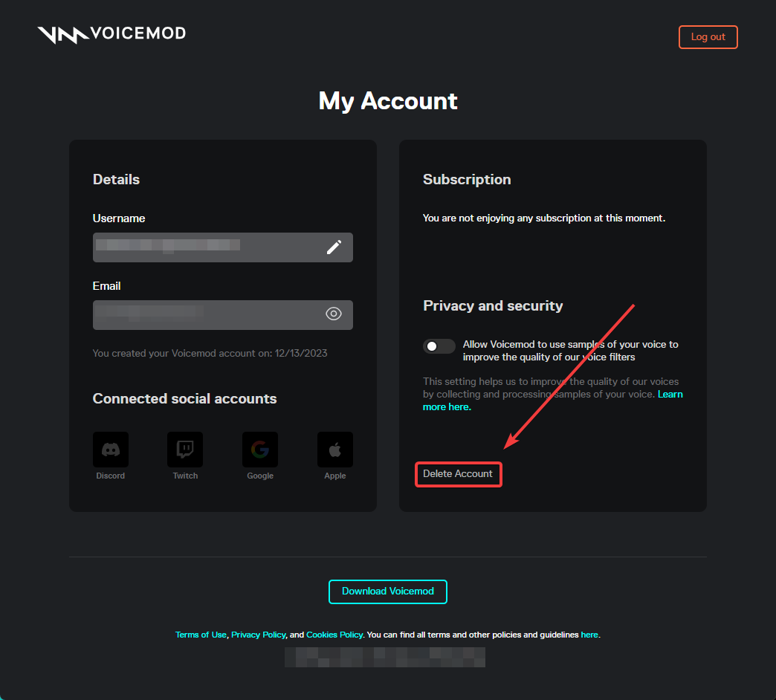776x700 pixels.
Task: Click the Twitch label under its icon
Action: point(185,476)
